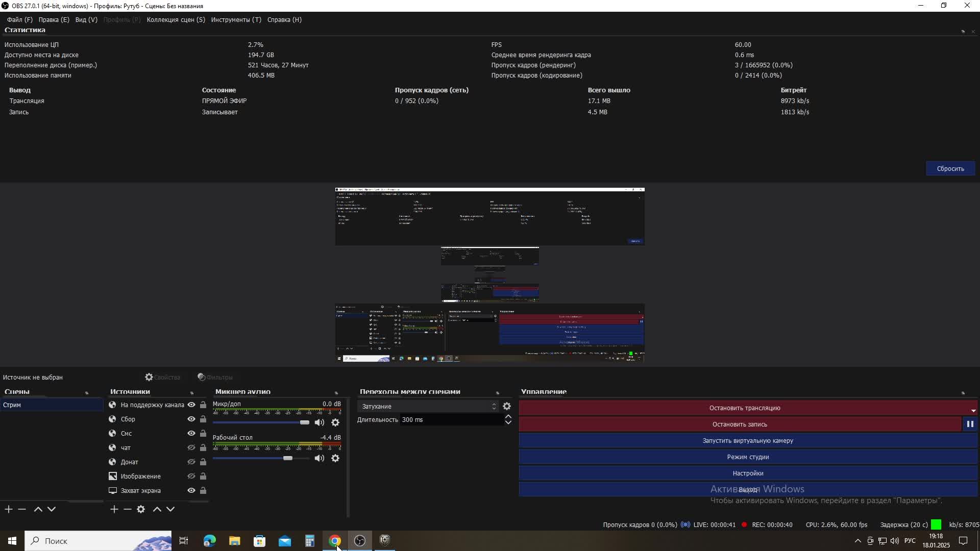The height and width of the screenshot is (551, 980).
Task: Click Сбросить button in statistics
Action: click(x=950, y=168)
